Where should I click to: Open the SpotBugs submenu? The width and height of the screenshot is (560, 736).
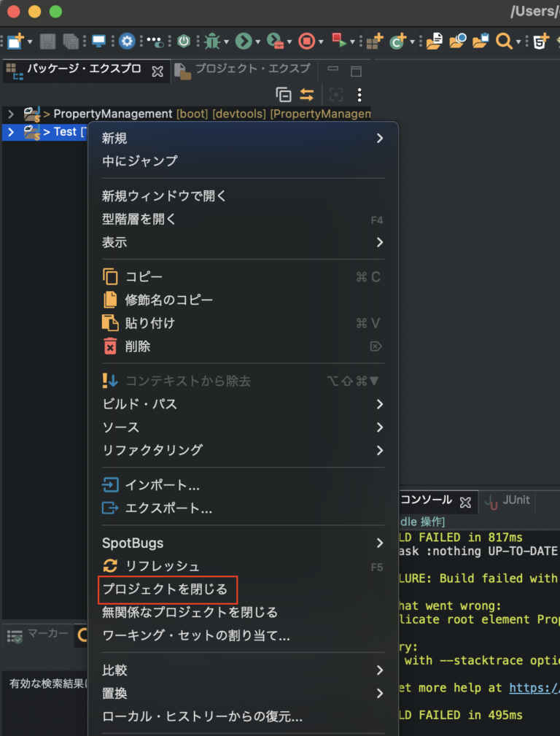(x=243, y=543)
